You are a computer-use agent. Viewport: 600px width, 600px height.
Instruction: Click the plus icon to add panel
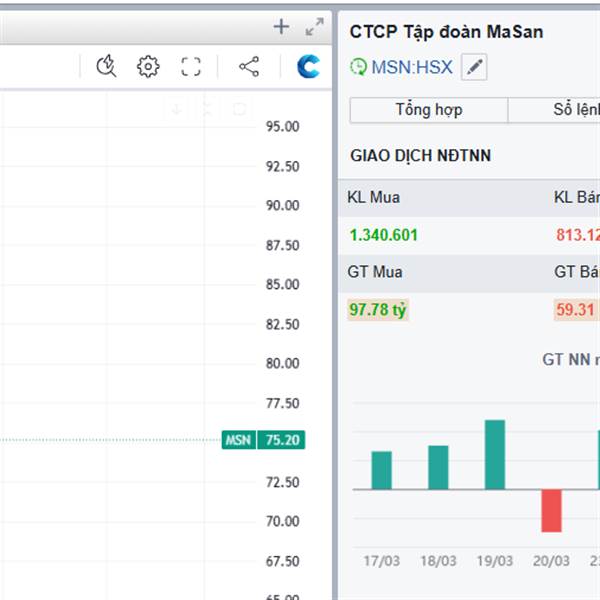[x=281, y=27]
